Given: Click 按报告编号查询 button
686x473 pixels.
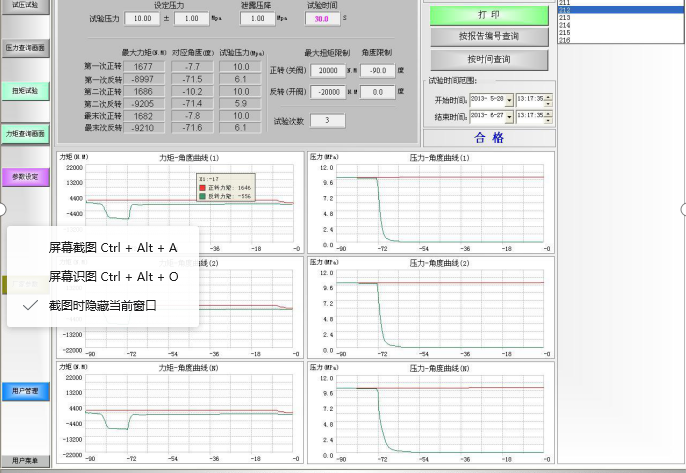Looking at the screenshot, I should point(489,37).
